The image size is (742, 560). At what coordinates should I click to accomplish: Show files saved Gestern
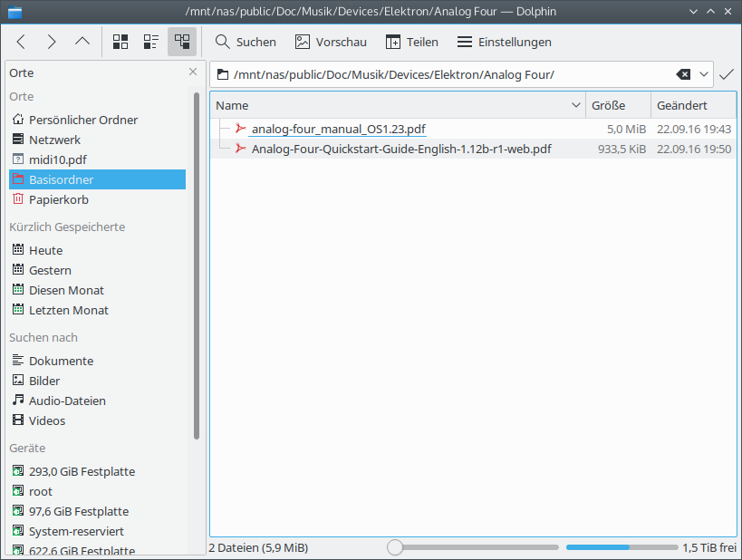click(97, 270)
